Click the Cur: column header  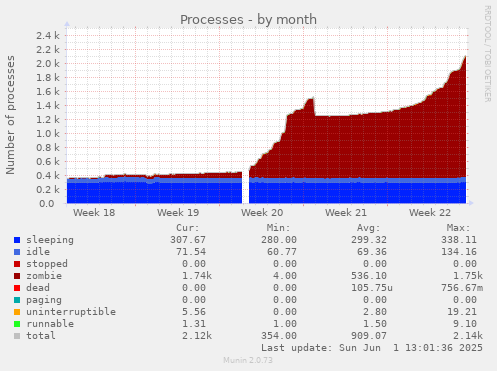click(188, 228)
